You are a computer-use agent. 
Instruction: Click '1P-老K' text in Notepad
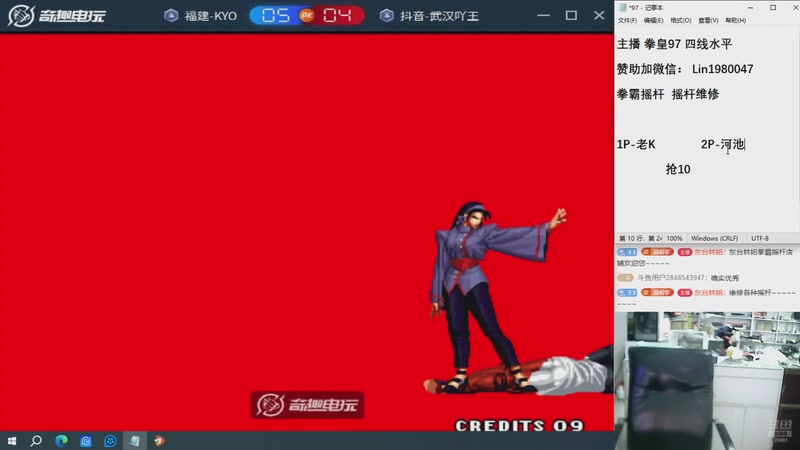636,144
